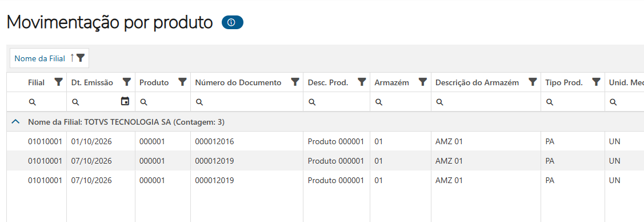Click search magnifier under Descrição do Armazém

pyautogui.click(x=439, y=102)
